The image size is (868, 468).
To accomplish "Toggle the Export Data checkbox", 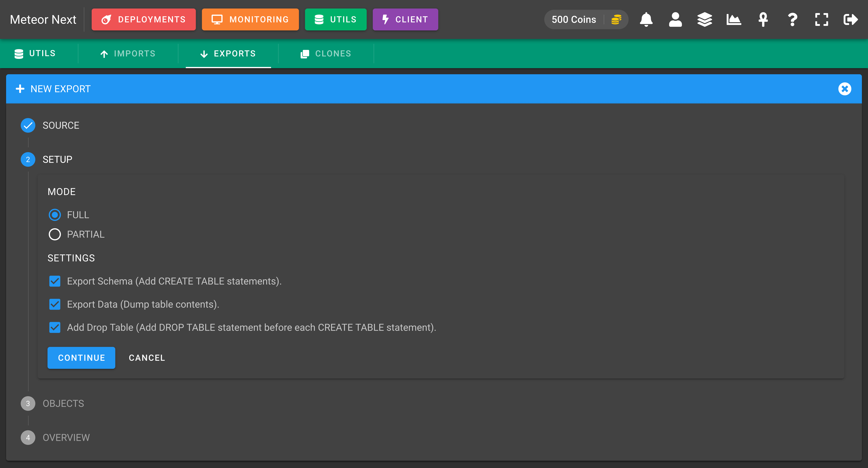I will click(55, 304).
